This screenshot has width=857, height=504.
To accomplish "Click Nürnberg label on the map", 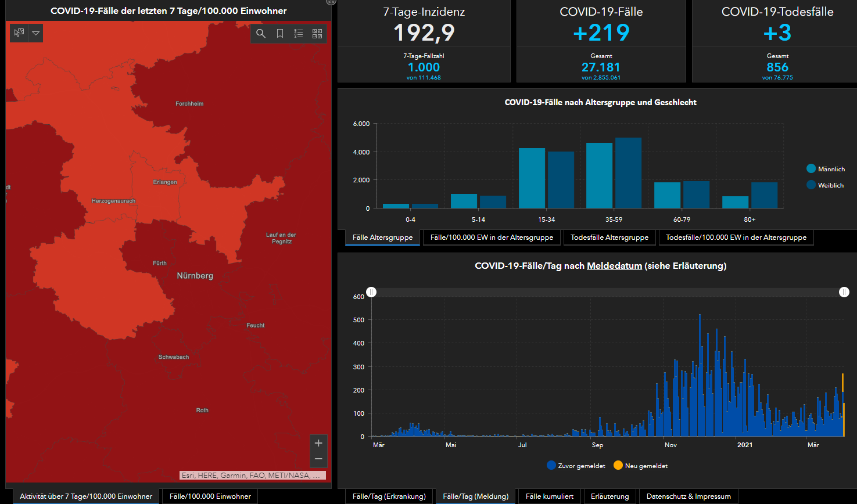I will click(x=195, y=276).
